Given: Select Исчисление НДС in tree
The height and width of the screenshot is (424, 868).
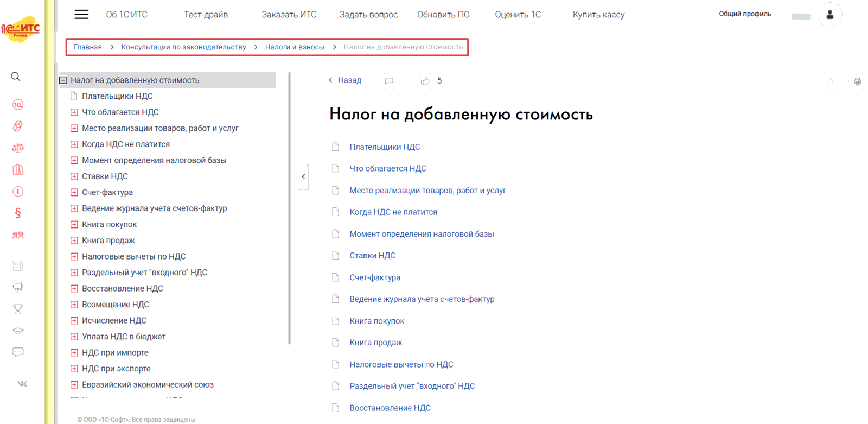Looking at the screenshot, I should [114, 321].
